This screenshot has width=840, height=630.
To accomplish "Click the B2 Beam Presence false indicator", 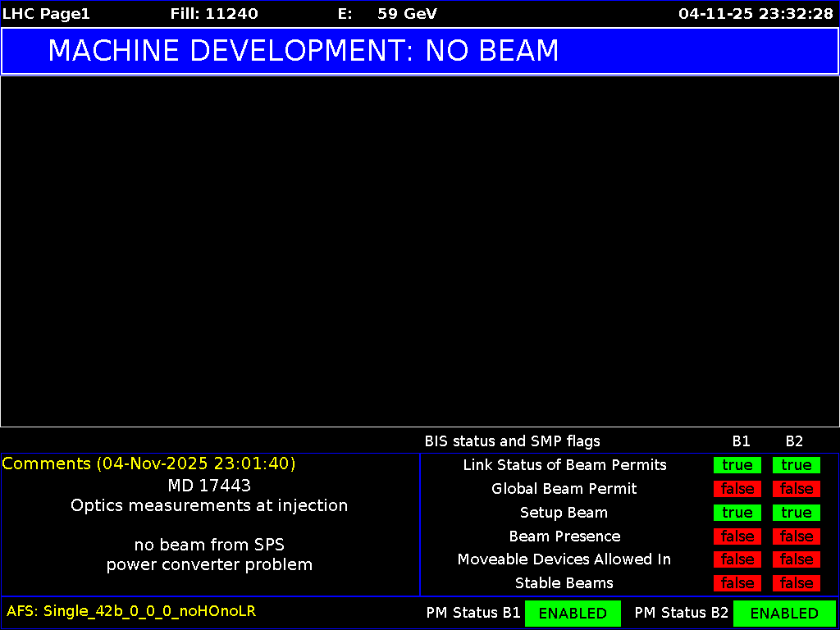I will (796, 536).
